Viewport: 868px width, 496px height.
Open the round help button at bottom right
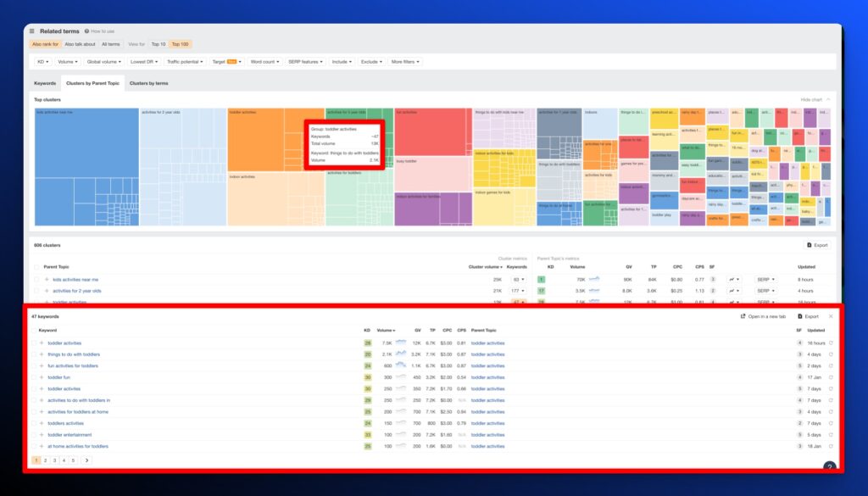coord(830,467)
